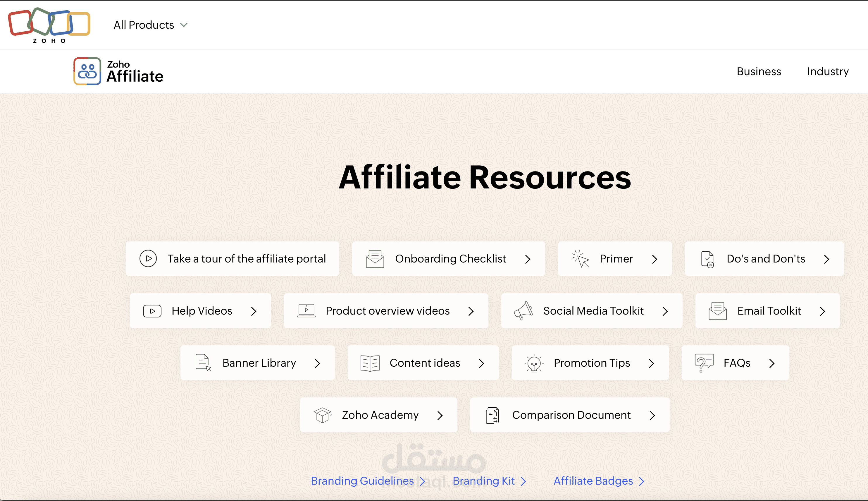Image resolution: width=868 pixels, height=501 pixels.
Task: Click the Do's and Don'ts document icon
Action: [707, 259]
